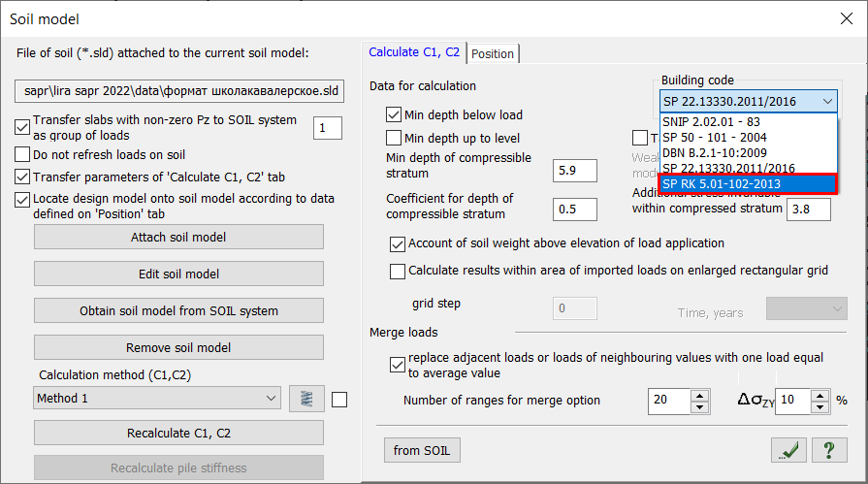Toggle Min depth below load checkbox
The width and height of the screenshot is (868, 484).
tap(394, 114)
